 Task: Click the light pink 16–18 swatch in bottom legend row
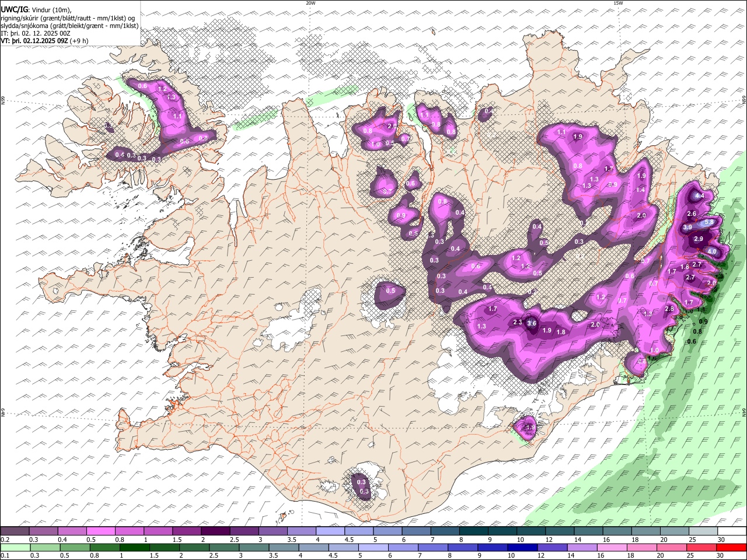point(613,547)
